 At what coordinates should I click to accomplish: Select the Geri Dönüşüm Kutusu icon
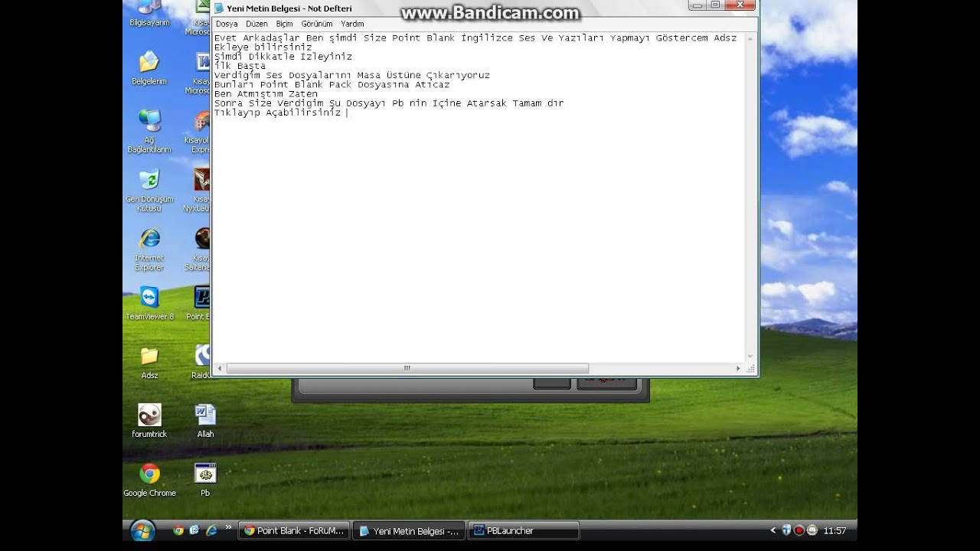pos(149,190)
